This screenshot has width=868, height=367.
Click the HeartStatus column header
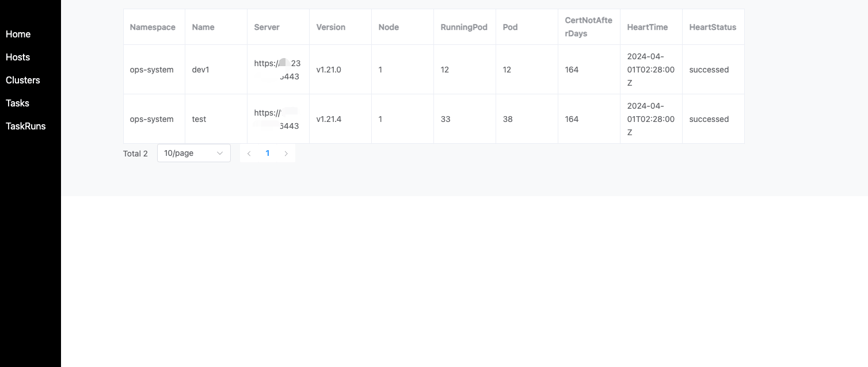713,27
